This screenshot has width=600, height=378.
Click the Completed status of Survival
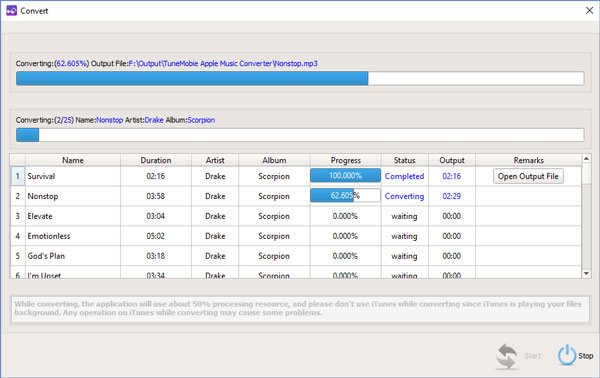click(x=404, y=176)
